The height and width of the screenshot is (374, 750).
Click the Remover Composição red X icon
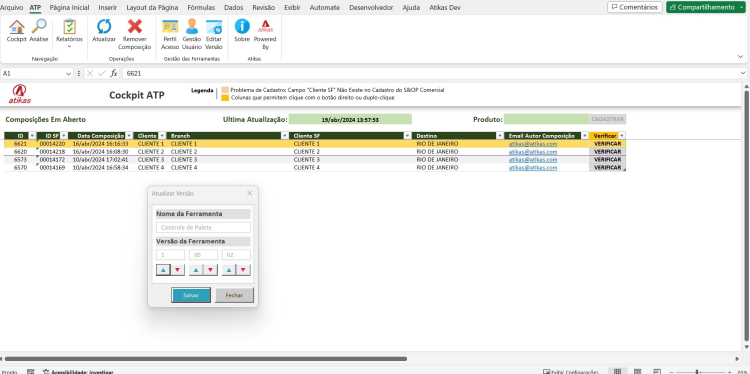[x=134, y=27]
